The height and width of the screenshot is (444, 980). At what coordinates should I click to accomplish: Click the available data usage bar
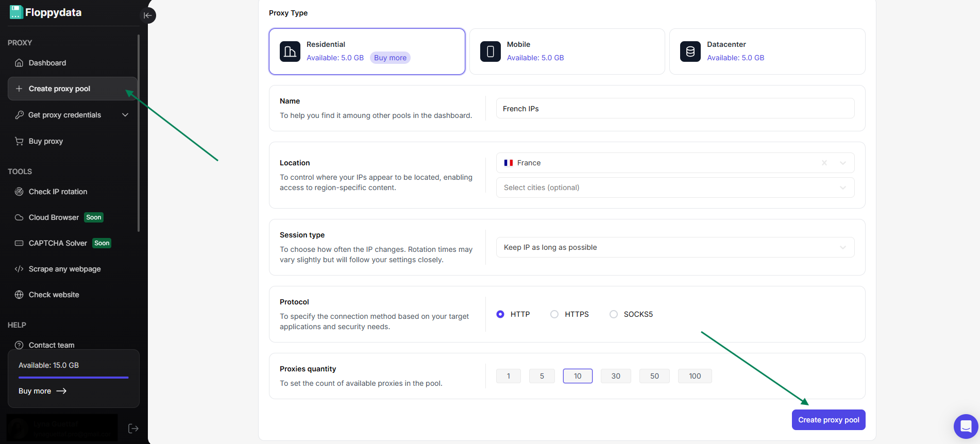click(73, 378)
